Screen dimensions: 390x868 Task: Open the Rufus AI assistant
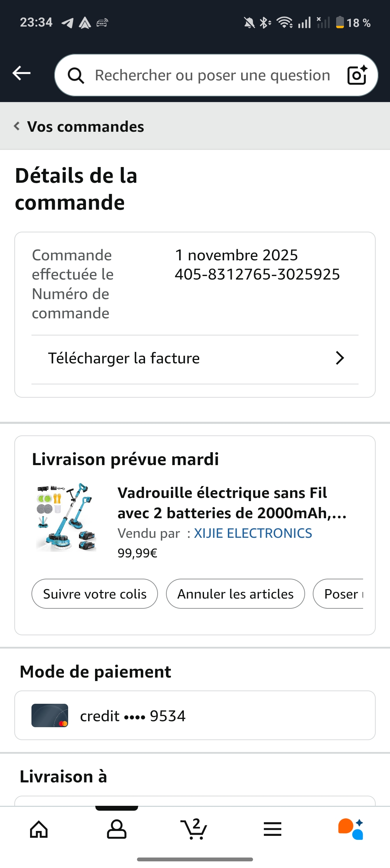[351, 829]
